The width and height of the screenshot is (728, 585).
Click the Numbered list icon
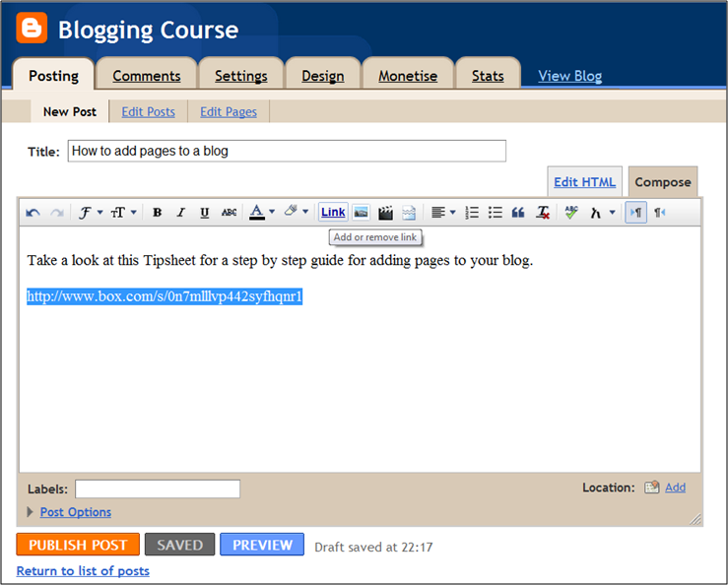[x=472, y=212]
